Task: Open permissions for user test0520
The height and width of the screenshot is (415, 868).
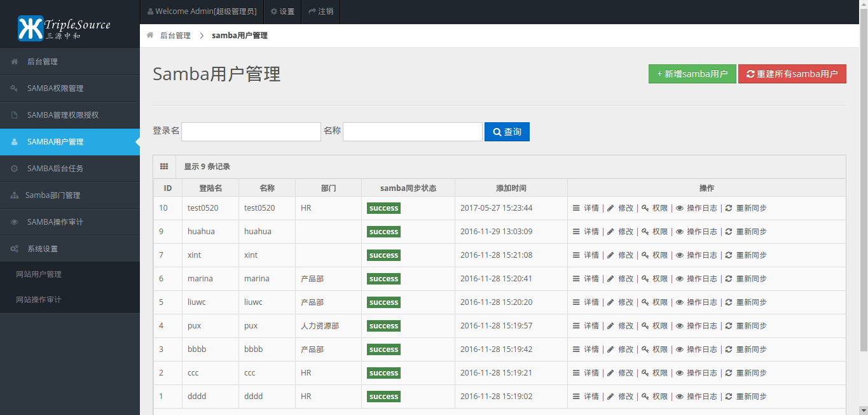Action: pyautogui.click(x=655, y=208)
